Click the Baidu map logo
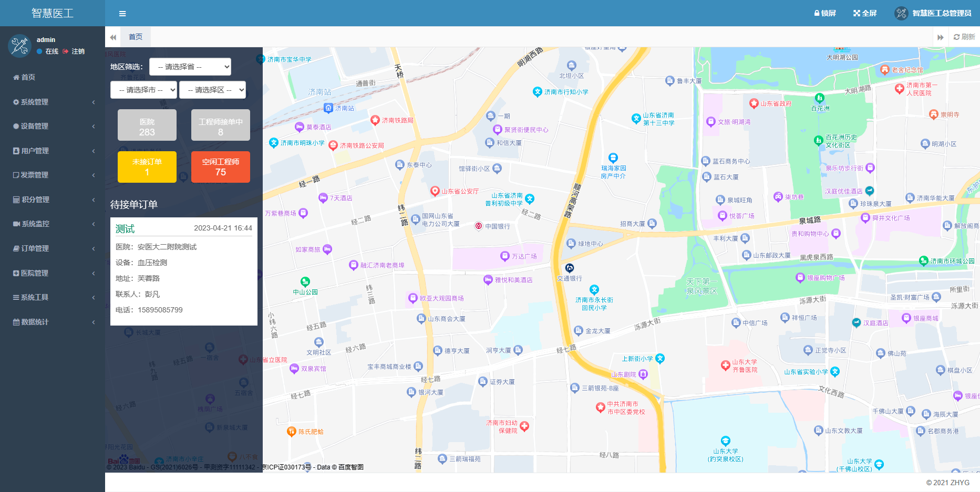 pos(123,460)
